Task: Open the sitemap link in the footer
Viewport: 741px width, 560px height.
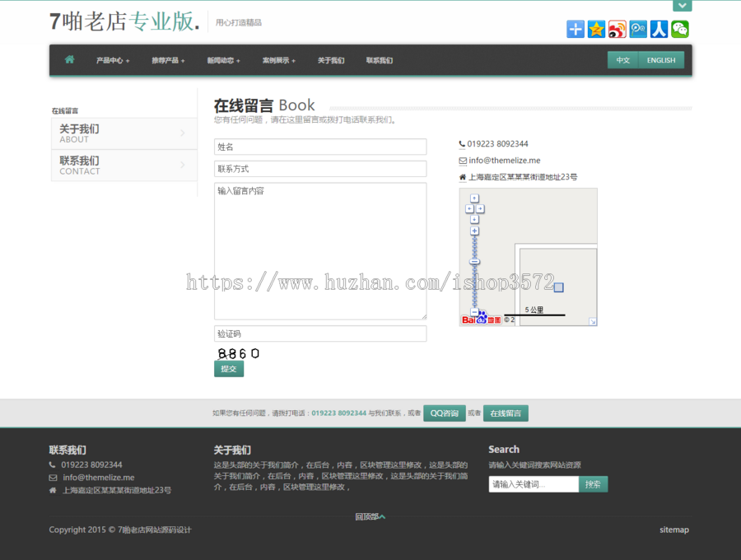Action: click(674, 530)
